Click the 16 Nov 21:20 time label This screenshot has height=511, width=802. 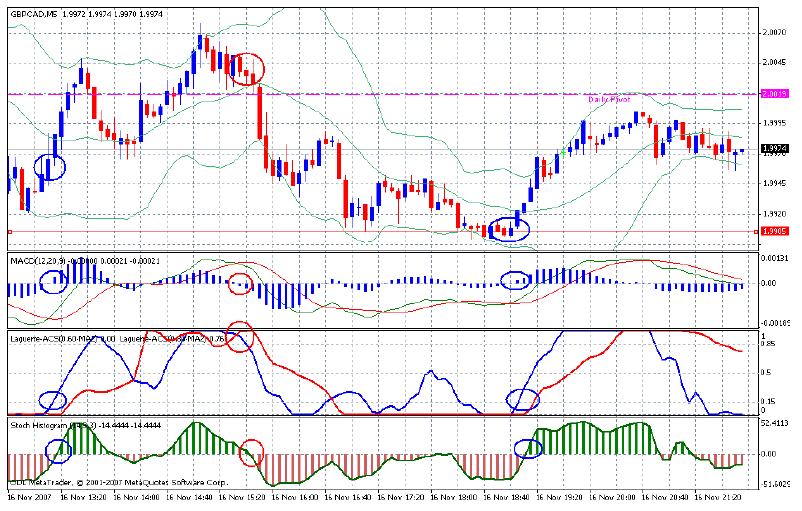(x=718, y=497)
